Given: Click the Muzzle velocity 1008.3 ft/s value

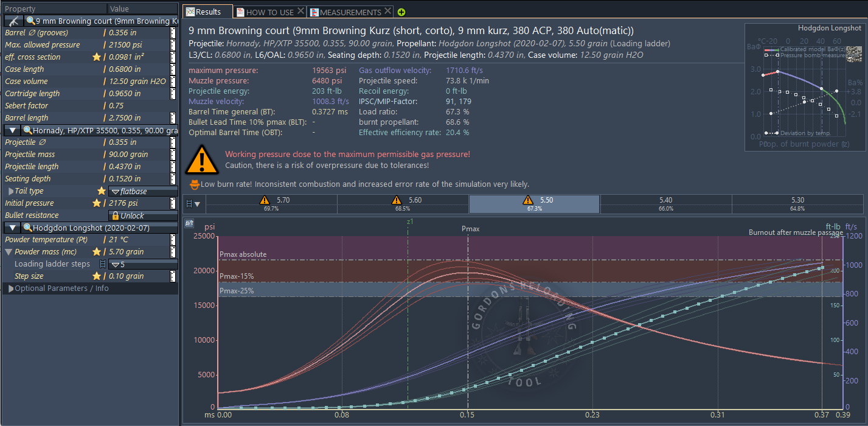Looking at the screenshot, I should click(330, 102).
